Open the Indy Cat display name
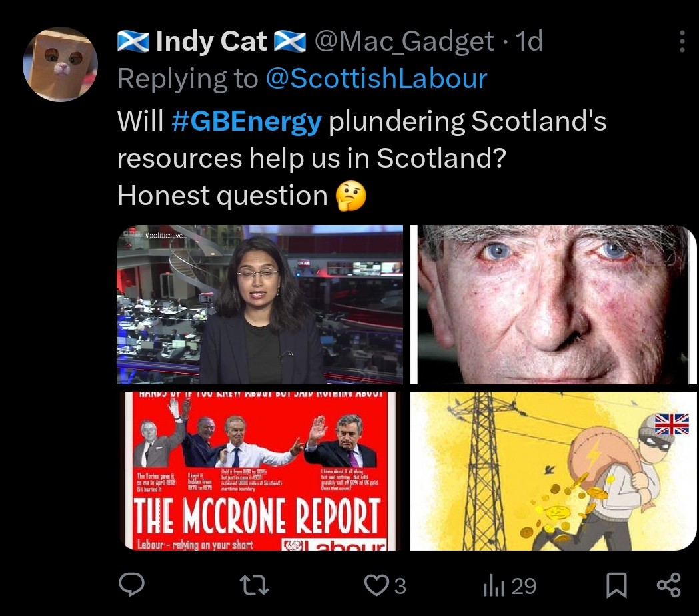The height and width of the screenshot is (616, 699). pyautogui.click(x=211, y=41)
